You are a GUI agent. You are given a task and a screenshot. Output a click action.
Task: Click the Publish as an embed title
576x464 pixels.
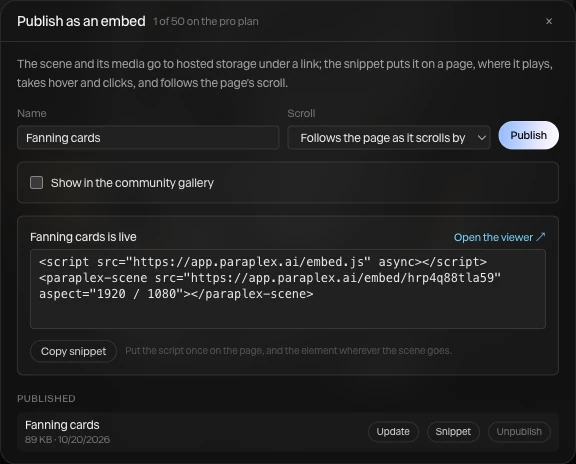click(81, 21)
